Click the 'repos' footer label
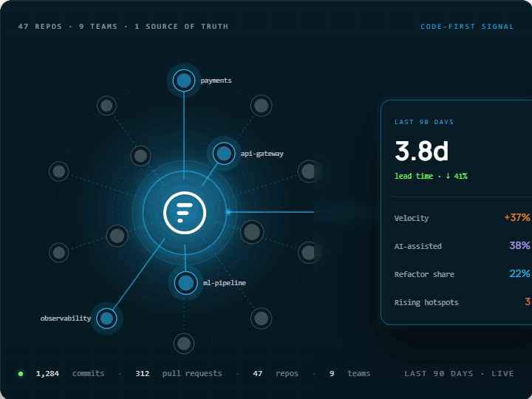Image resolution: width=532 pixels, height=399 pixels. [287, 374]
